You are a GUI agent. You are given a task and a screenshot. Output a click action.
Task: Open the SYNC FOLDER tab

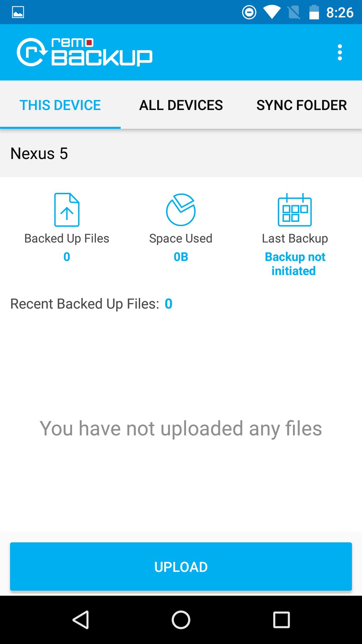302,105
